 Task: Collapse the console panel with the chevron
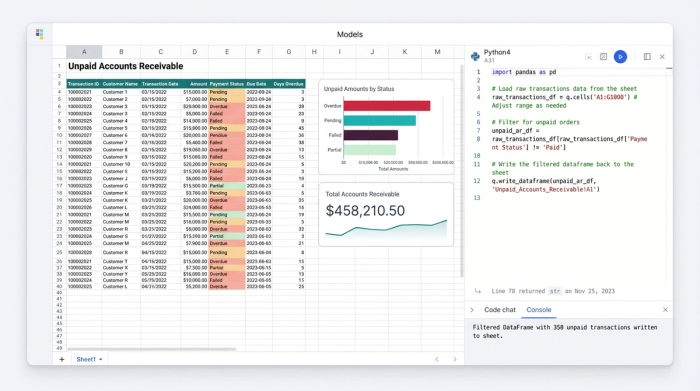coord(472,310)
